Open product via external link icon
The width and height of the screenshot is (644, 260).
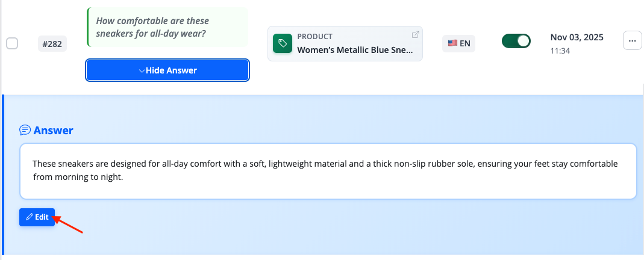415,35
